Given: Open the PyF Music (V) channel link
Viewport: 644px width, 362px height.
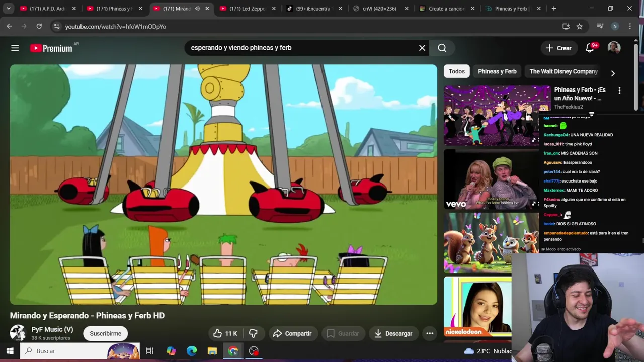Looking at the screenshot, I should tap(52, 329).
